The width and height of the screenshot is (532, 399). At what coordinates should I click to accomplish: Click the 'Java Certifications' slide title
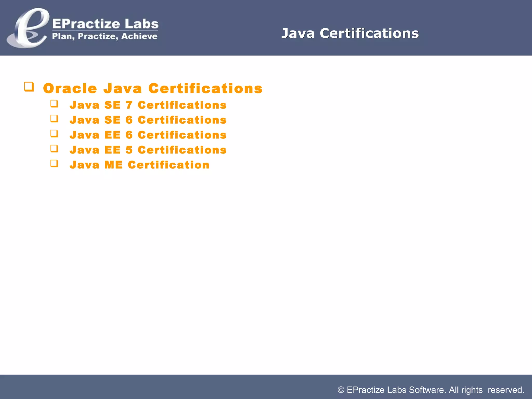click(x=350, y=33)
